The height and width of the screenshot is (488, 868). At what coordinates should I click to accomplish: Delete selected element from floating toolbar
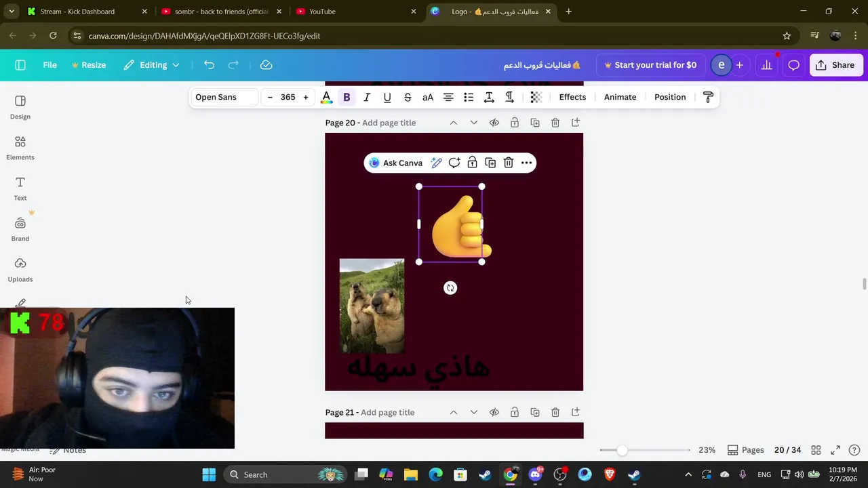[x=509, y=163]
